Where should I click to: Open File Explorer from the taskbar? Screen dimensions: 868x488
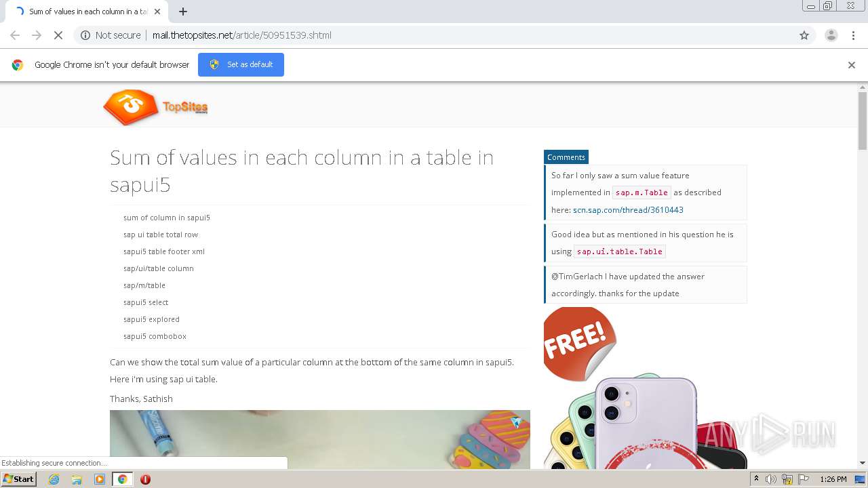(x=77, y=479)
